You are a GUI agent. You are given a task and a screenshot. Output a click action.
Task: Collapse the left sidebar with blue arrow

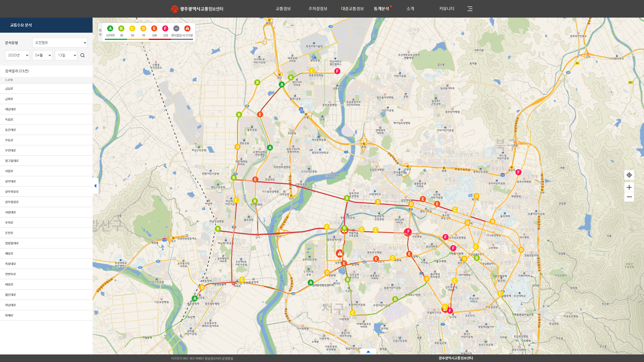(95, 186)
